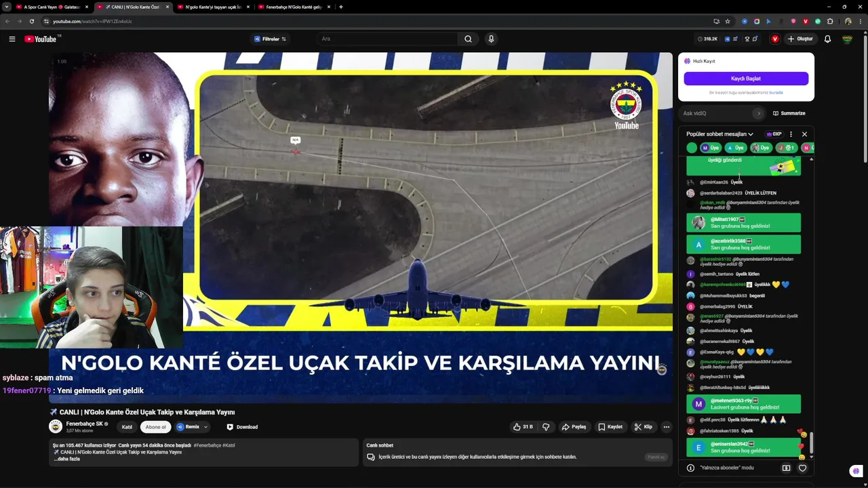Screen dimensions: 868x488
Task: Click the chat emoji panel icon beside the heart
Action: pos(786,468)
